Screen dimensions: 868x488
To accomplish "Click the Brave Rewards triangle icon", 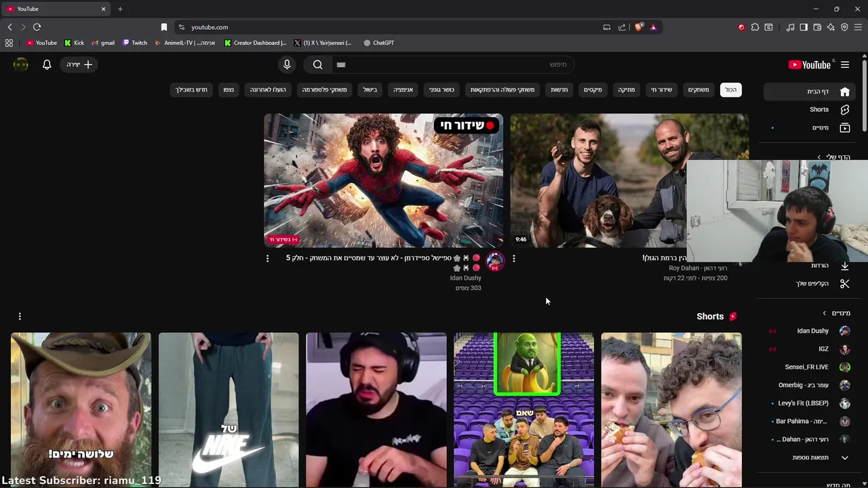I will pos(653,27).
